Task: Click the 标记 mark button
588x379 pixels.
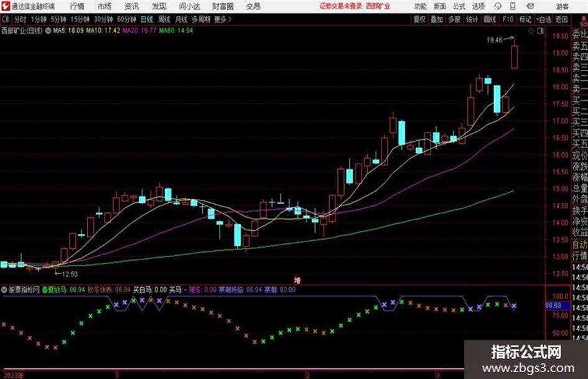Action: [x=525, y=19]
